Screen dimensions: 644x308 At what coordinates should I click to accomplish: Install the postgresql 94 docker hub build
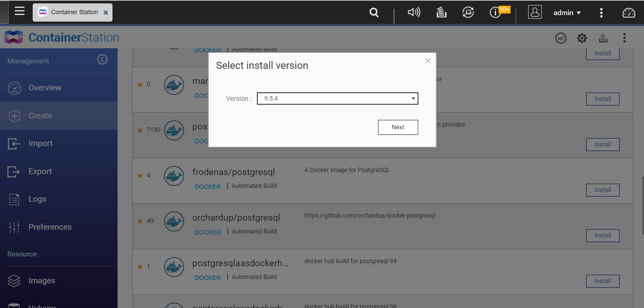click(x=603, y=281)
